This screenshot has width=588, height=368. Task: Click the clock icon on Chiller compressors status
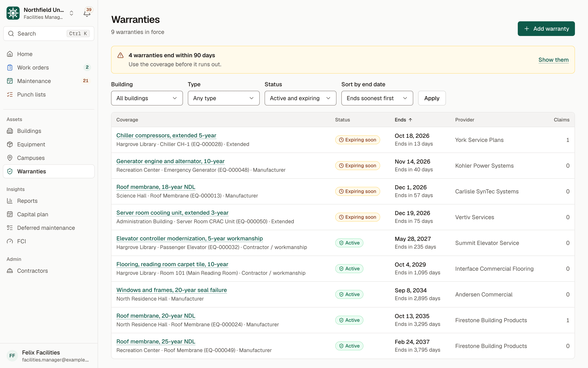[x=341, y=140]
